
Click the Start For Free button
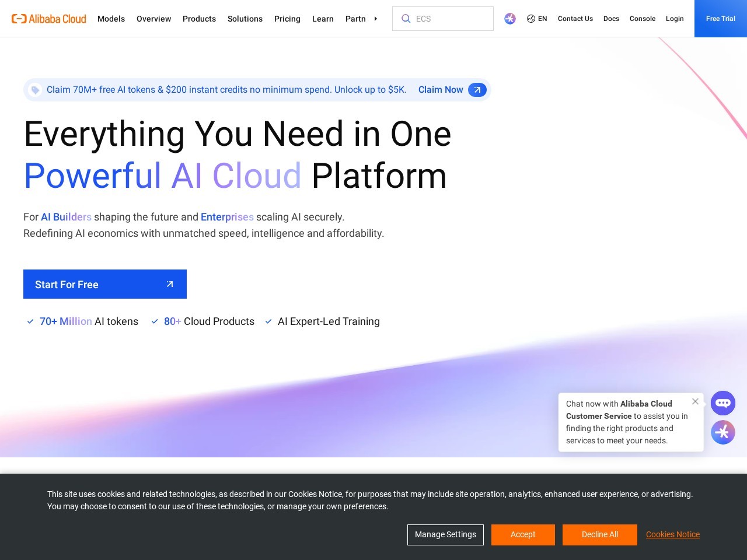point(105,284)
